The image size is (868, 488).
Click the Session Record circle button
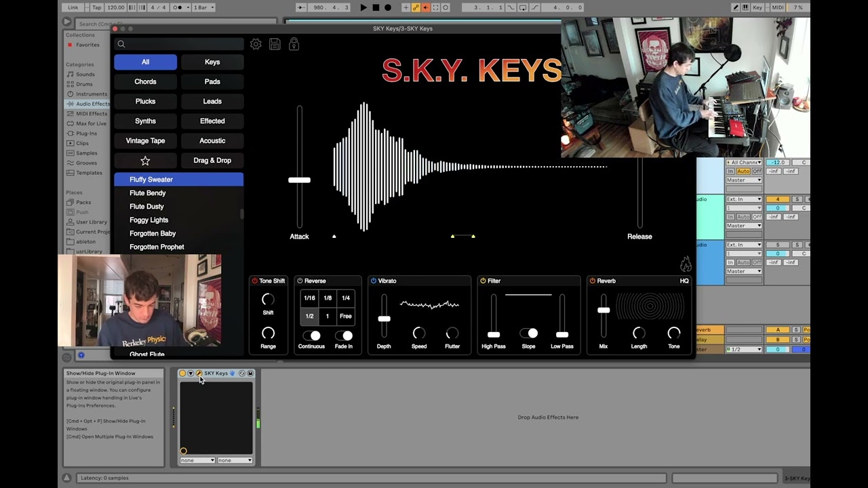[446, 7]
